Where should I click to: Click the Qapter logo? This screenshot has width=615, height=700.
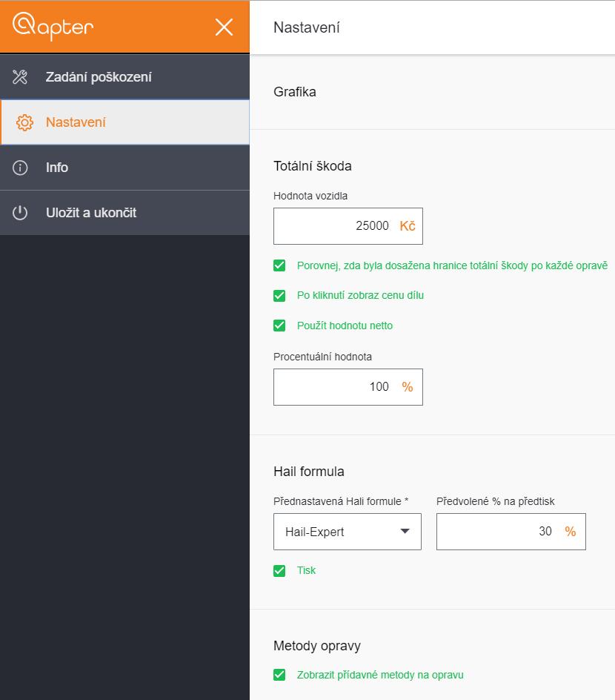pos(53,26)
